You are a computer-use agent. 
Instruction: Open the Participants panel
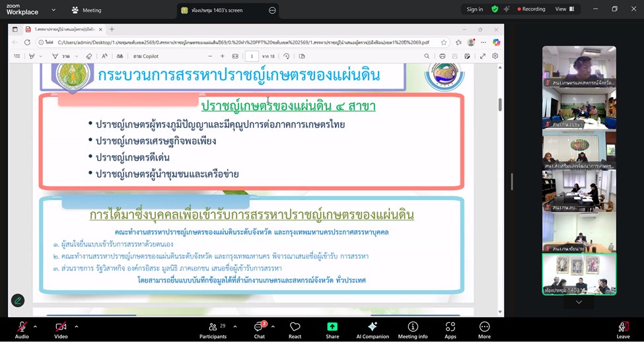click(213, 329)
